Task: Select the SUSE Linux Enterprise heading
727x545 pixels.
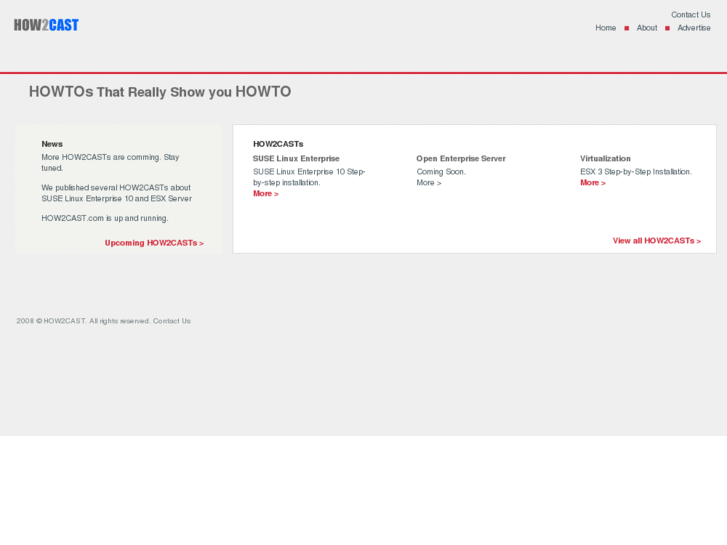Action: pyautogui.click(x=296, y=159)
